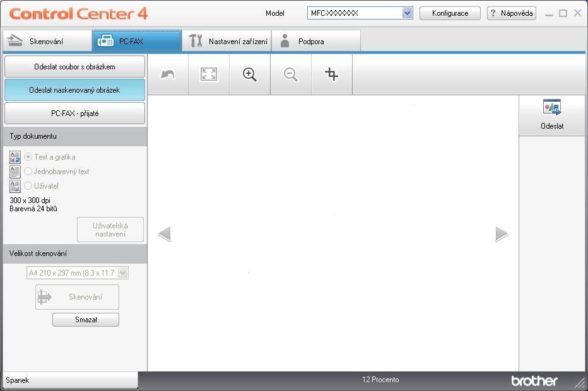Screen dimensions: 588x391
Task: Click Odeslat naskenovaný obrázek button
Action: pyautogui.click(x=74, y=90)
